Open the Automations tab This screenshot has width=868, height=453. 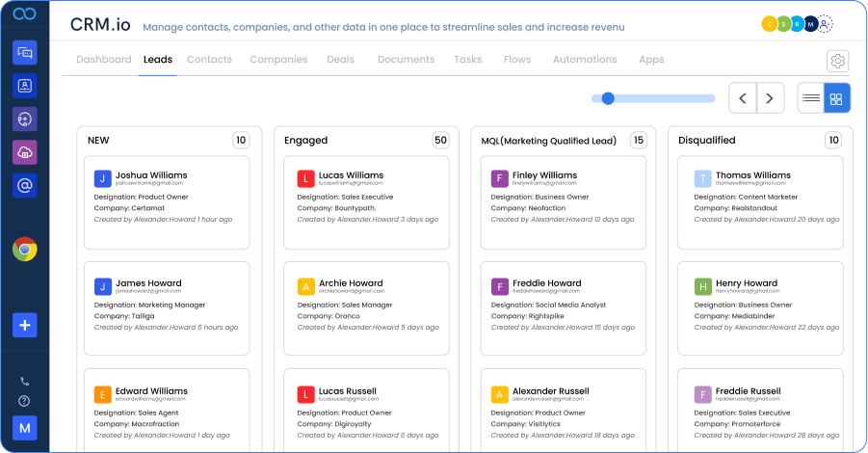pyautogui.click(x=585, y=60)
